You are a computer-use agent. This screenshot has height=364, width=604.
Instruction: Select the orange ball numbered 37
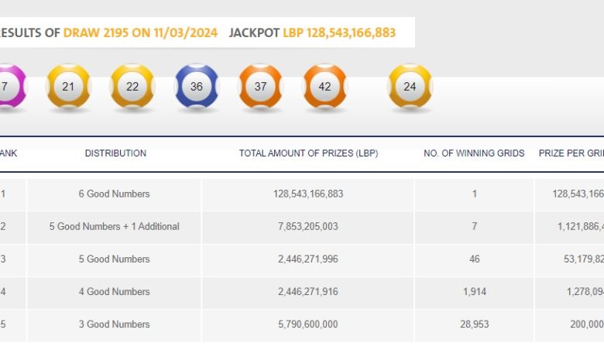[260, 86]
